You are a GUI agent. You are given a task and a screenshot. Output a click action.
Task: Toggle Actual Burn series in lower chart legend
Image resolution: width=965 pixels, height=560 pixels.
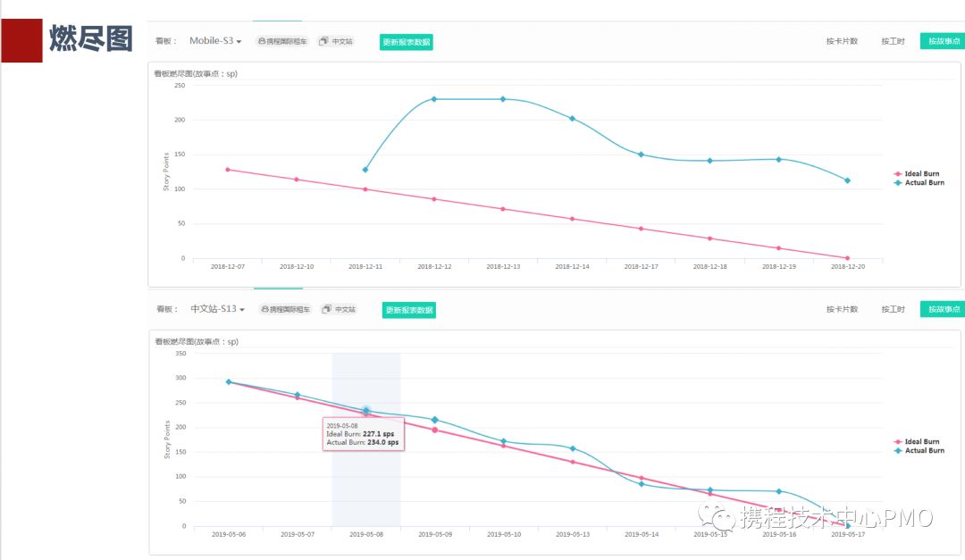[x=919, y=450]
